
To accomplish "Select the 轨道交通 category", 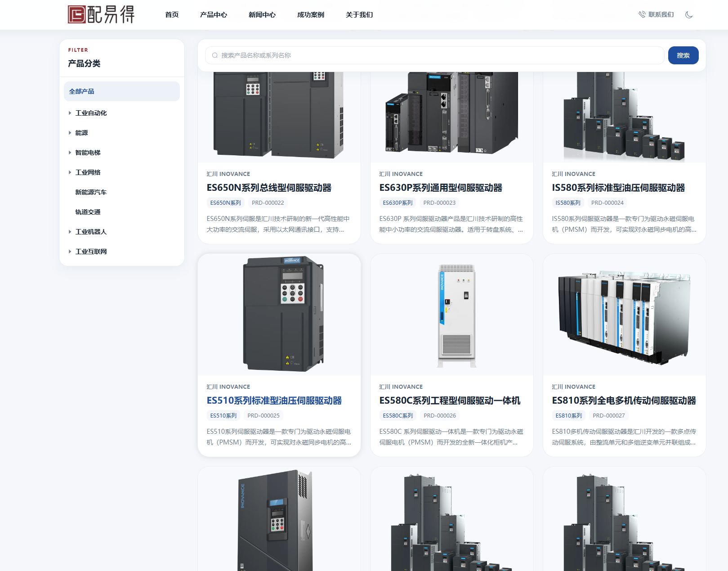I will click(x=88, y=212).
